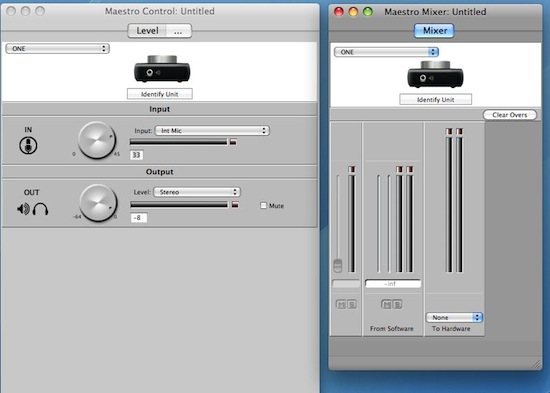Image resolution: width=550 pixels, height=393 pixels.
Task: Click the empty level field under first mixer channel
Action: tap(346, 284)
